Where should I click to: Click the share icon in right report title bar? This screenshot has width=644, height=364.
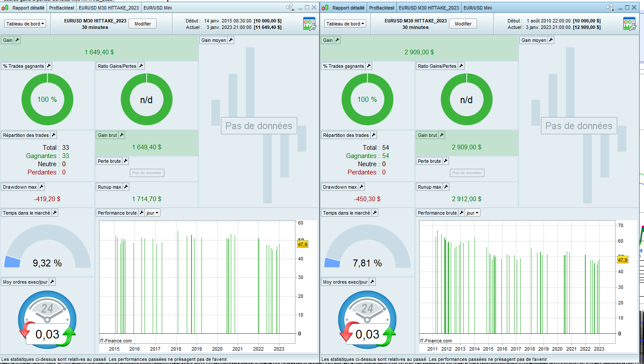[x=610, y=7]
